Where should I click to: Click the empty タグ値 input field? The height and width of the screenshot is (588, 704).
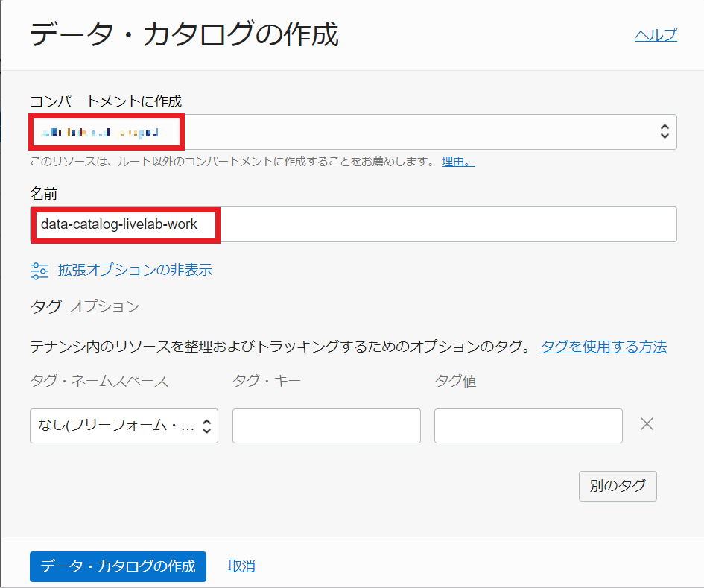tap(528, 426)
